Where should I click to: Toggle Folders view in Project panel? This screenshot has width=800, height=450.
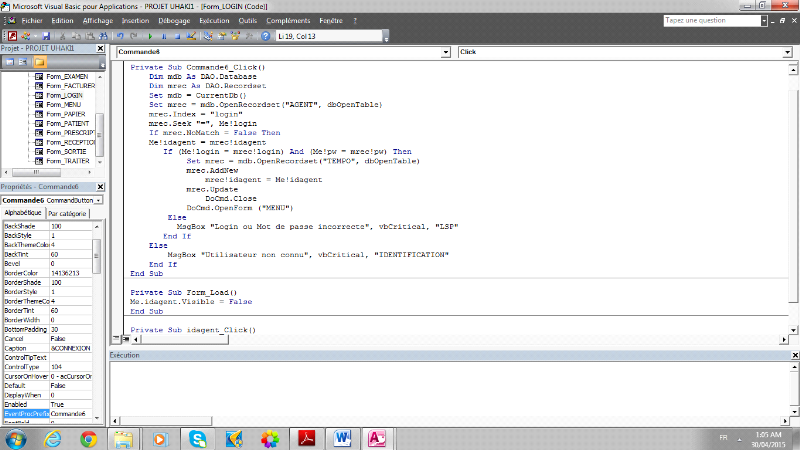40,62
